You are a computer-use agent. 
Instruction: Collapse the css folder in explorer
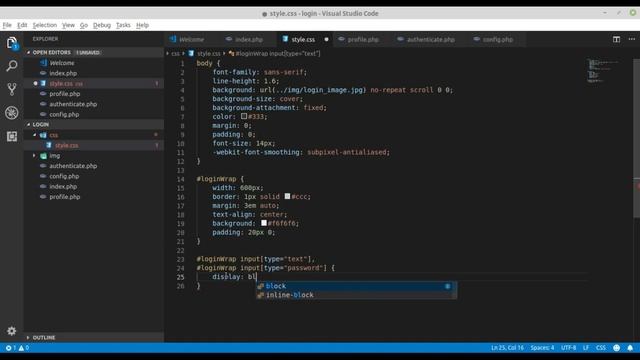point(34,135)
